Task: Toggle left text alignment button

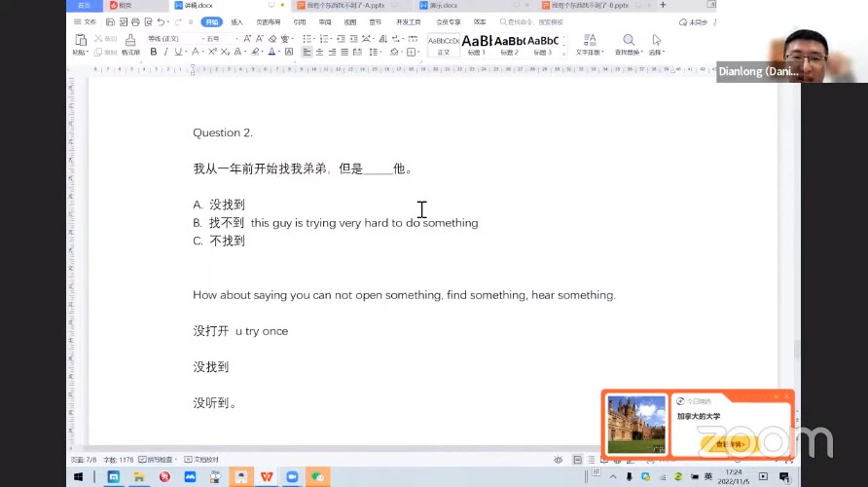Action: pos(307,52)
